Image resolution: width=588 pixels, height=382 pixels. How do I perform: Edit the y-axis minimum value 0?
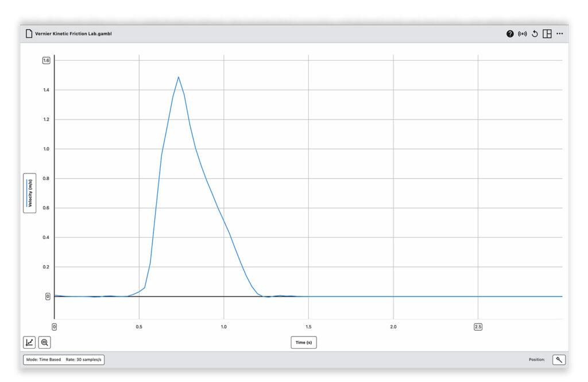48,296
